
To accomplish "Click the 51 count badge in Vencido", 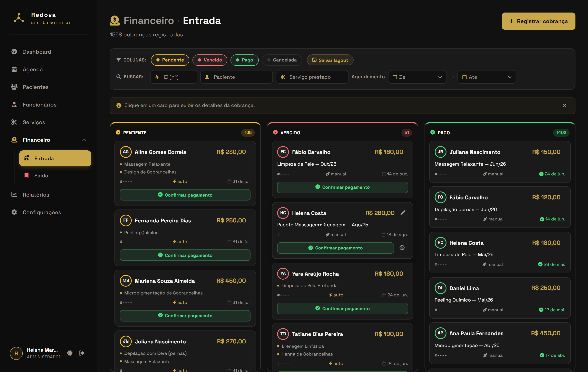I will (x=407, y=133).
